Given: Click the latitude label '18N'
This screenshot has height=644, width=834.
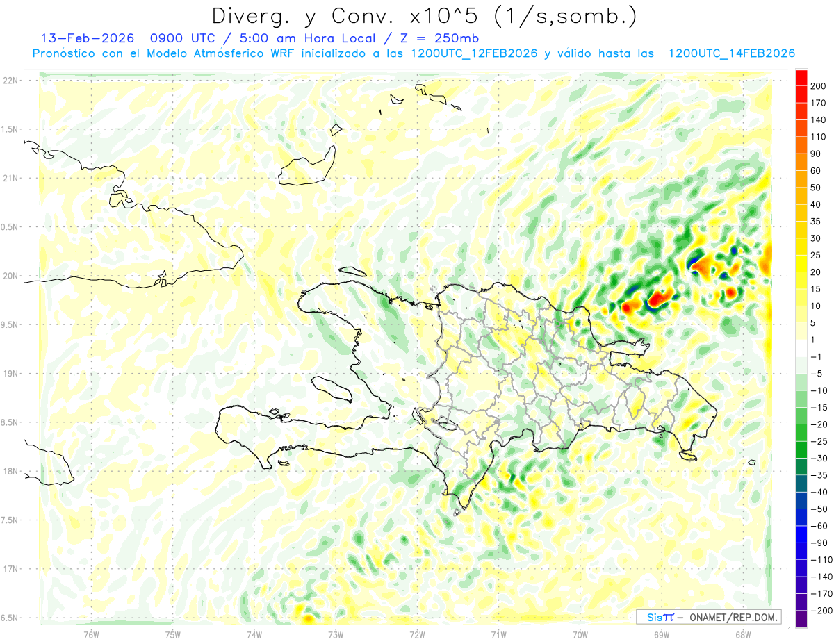Looking at the screenshot, I should (x=10, y=471).
